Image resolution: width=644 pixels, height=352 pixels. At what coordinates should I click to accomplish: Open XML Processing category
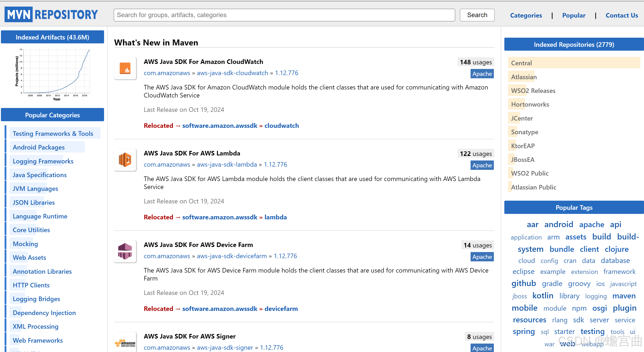click(36, 326)
